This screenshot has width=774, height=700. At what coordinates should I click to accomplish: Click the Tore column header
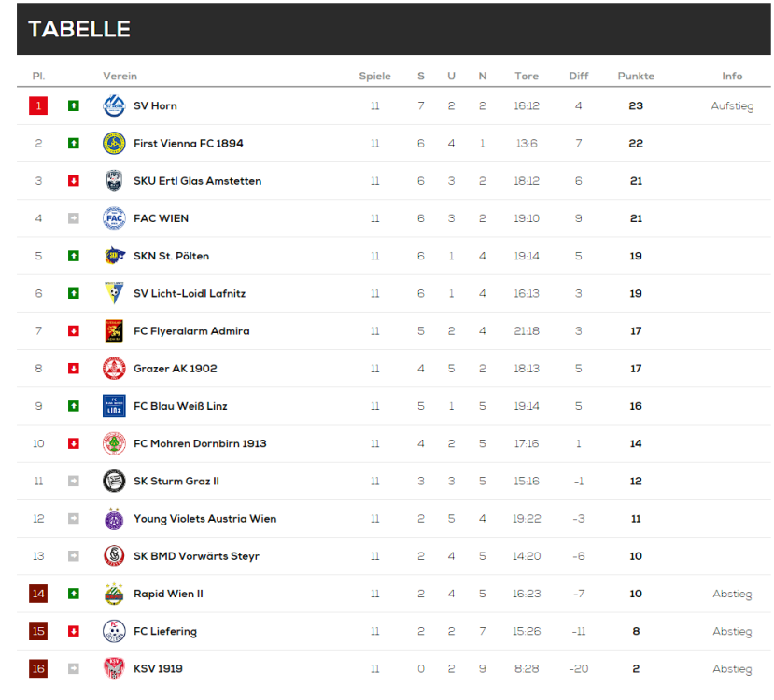527,77
